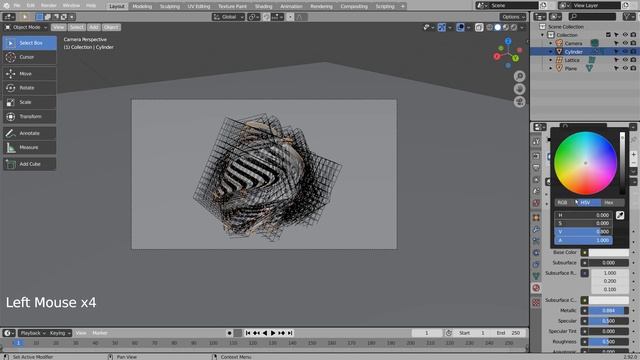Open the UV Editing workspace tab

pyautogui.click(x=199, y=6)
